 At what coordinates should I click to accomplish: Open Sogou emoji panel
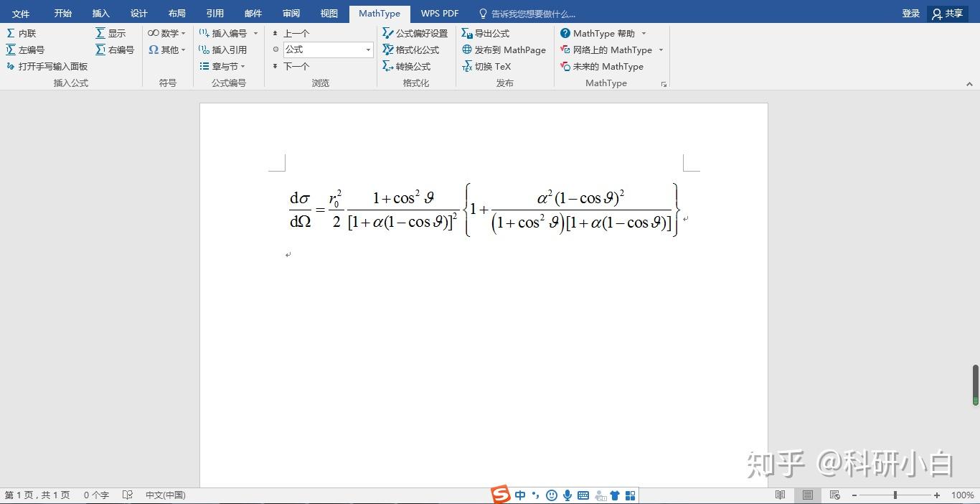[x=551, y=495]
